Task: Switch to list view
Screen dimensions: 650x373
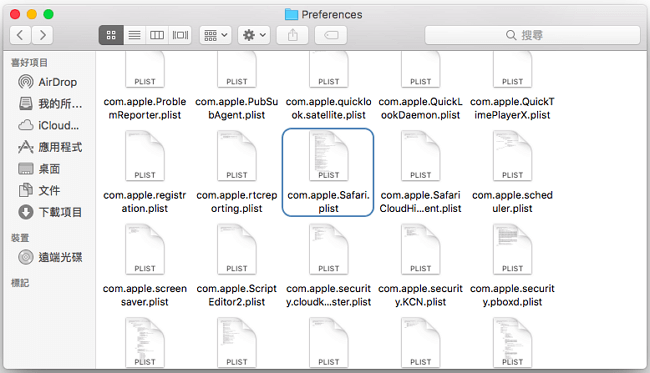Action: click(134, 35)
